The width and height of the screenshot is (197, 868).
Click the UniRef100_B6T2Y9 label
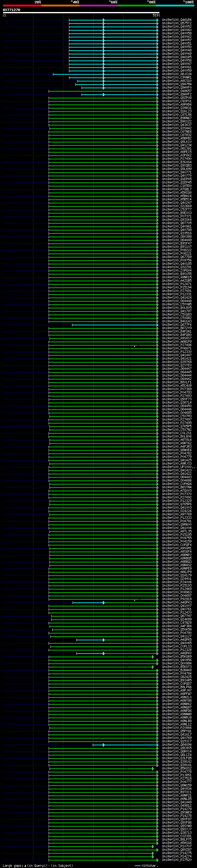(x=177, y=328)
